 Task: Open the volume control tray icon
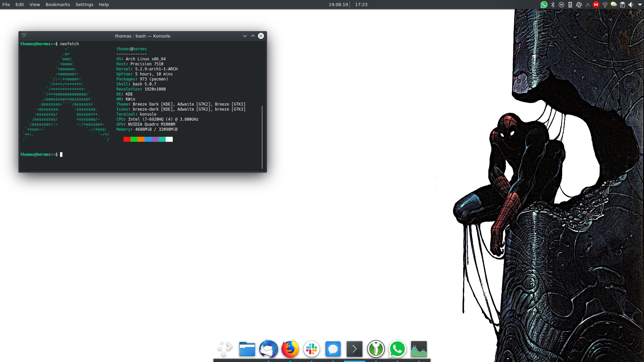coord(631,5)
